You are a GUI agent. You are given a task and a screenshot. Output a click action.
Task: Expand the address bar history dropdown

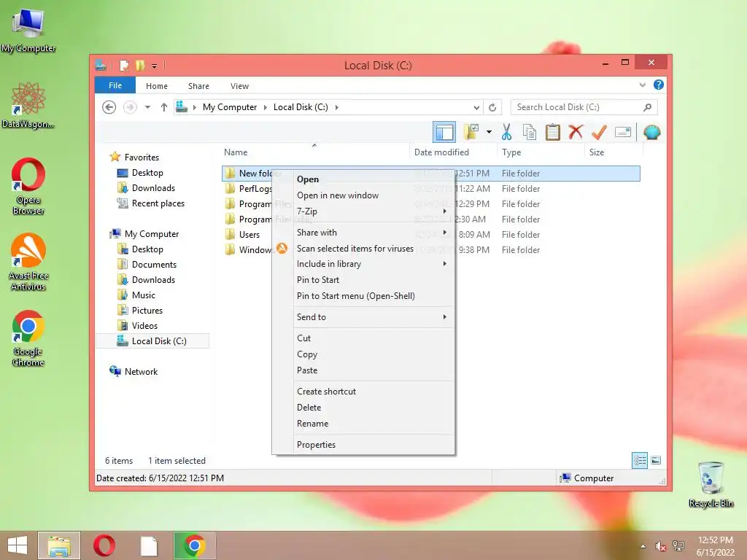pyautogui.click(x=476, y=107)
